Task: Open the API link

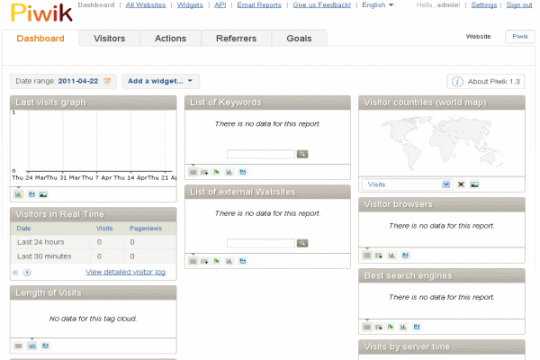Action: click(x=220, y=5)
